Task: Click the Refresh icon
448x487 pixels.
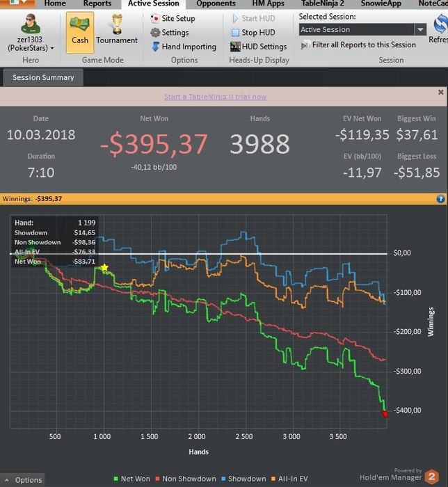Action: click(440, 25)
